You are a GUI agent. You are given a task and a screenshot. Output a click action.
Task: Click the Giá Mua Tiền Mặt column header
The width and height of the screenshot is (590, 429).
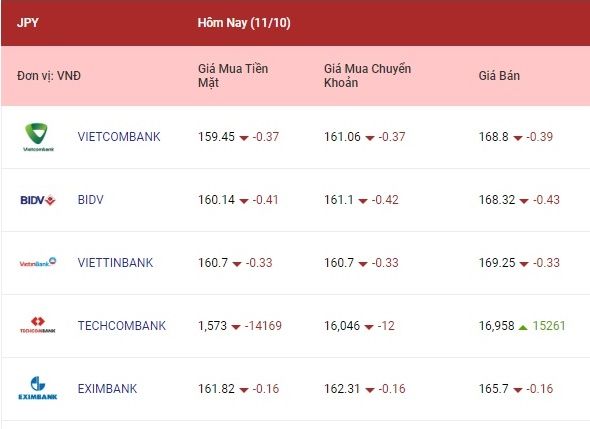233,76
